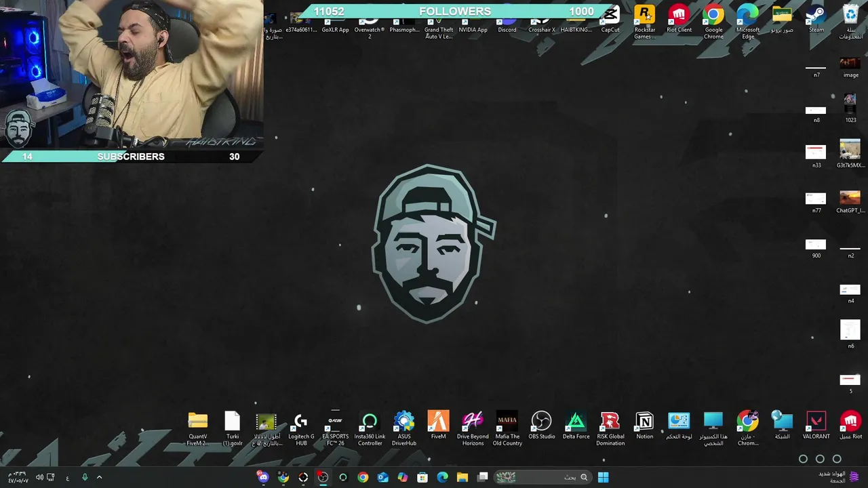Open RISK Global Domination shortcut

point(610,428)
